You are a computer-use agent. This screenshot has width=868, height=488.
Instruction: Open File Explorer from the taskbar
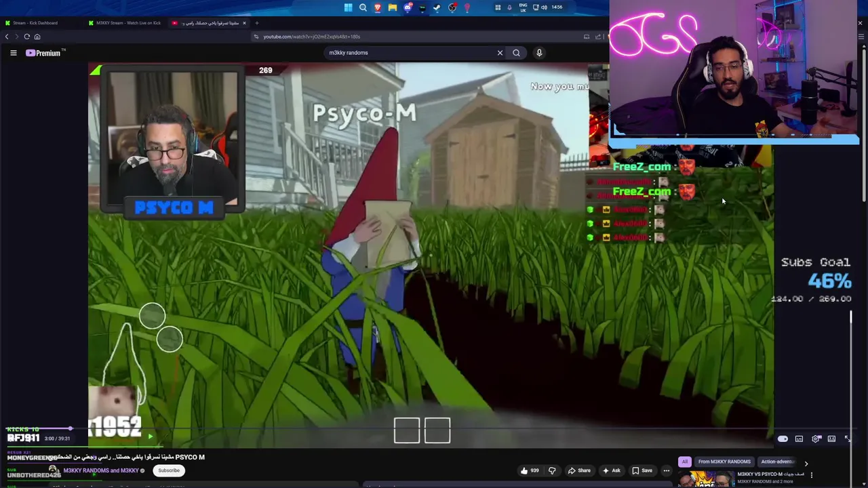point(393,7)
